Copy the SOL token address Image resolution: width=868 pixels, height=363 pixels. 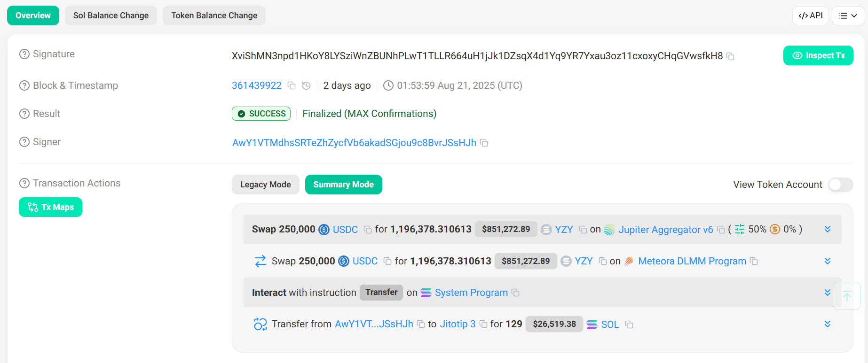[x=629, y=324]
